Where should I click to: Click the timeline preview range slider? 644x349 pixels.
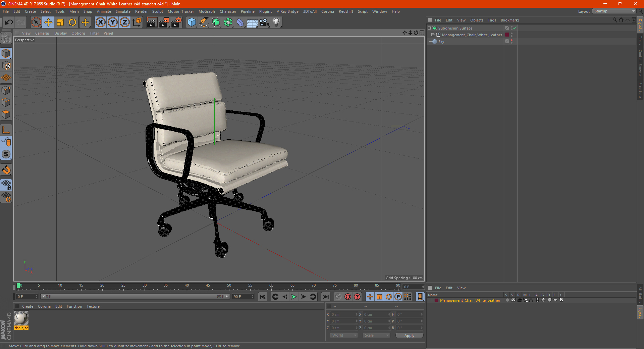(135, 296)
